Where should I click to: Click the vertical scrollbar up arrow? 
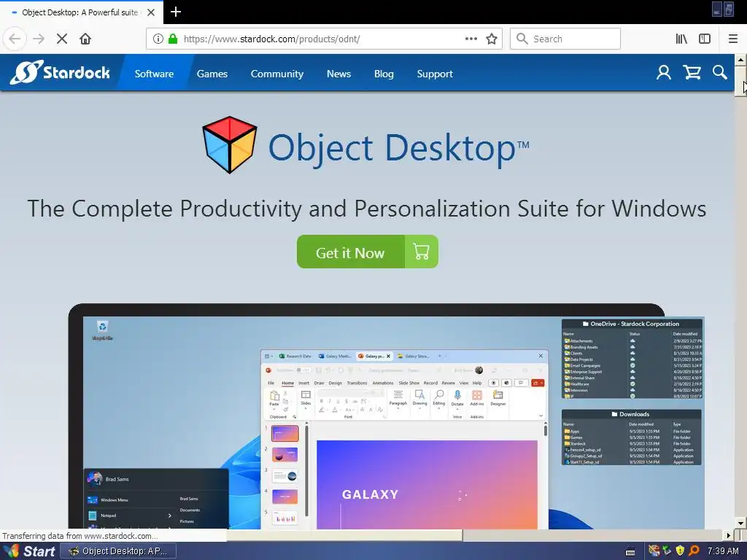click(740, 60)
